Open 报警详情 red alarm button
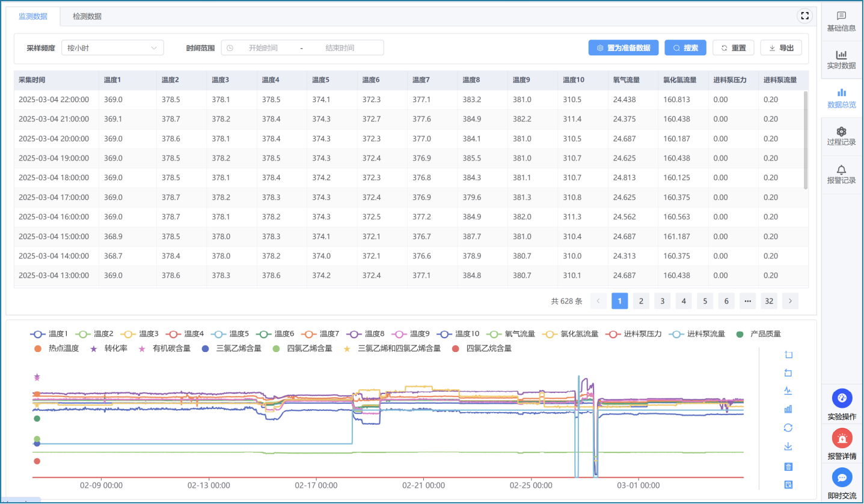 point(842,438)
